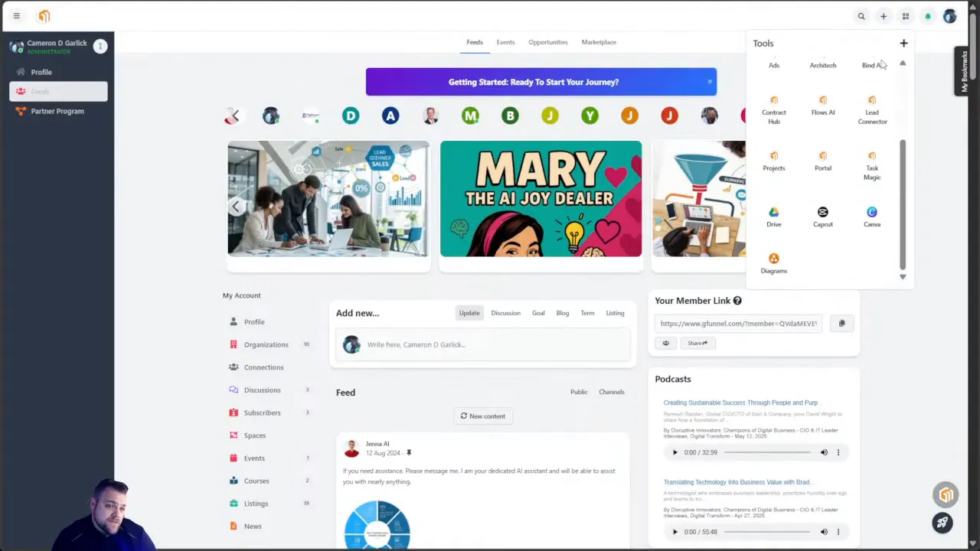Toggle the apps grid icon in header
The height and width of the screenshot is (551, 980).
click(x=906, y=16)
